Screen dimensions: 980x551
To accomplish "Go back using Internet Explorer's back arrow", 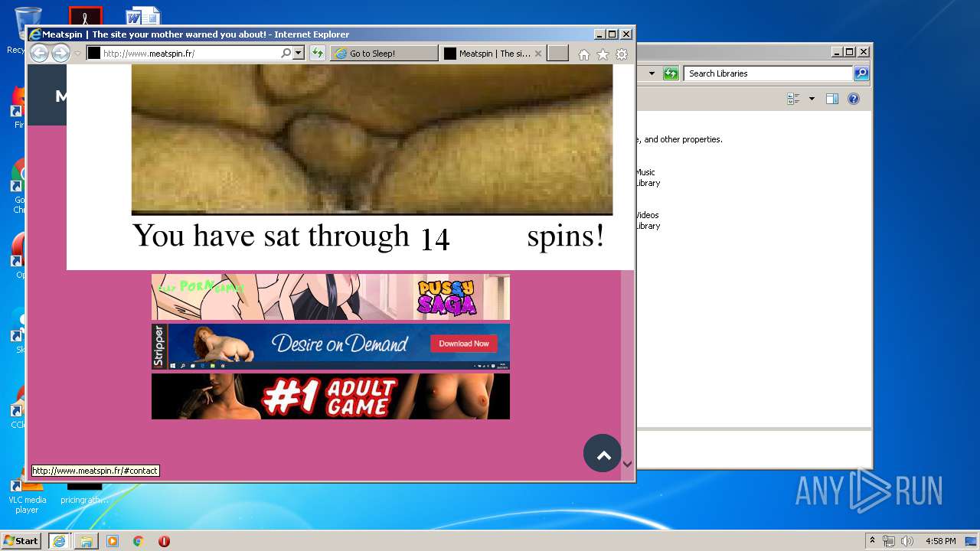I will click(39, 53).
